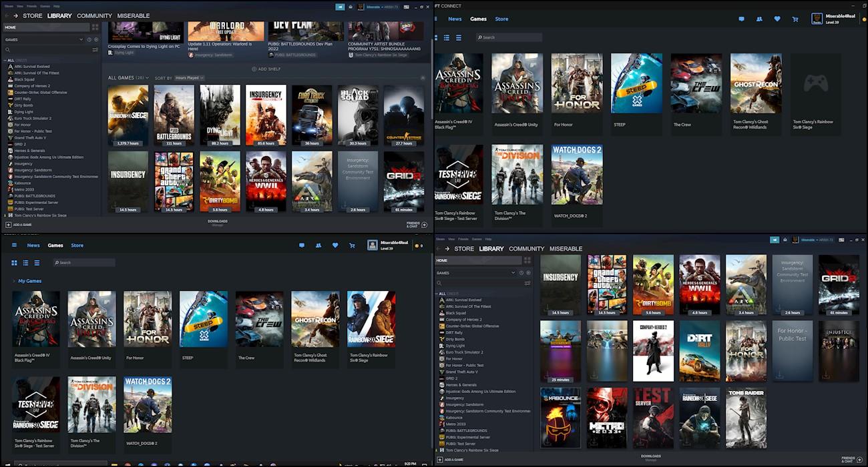Open STORE tab in top-left Steam window
Viewport: 868px width, 467px height.
[x=32, y=15]
